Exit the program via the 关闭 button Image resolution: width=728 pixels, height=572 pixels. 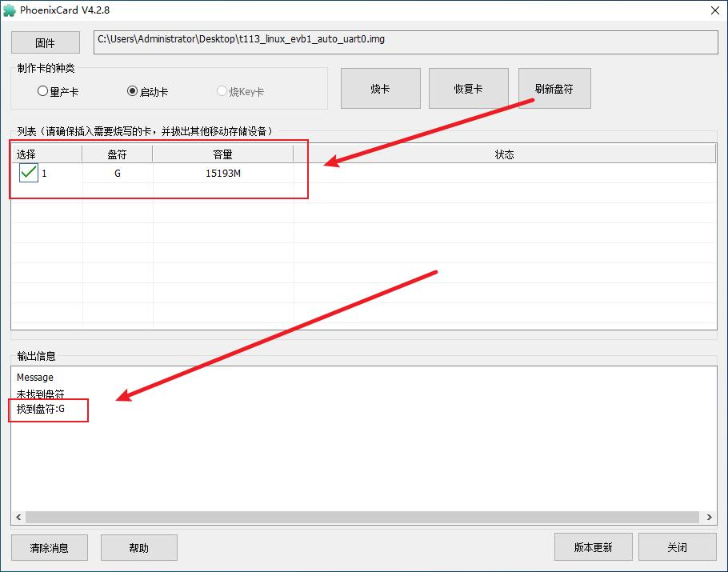pos(678,547)
